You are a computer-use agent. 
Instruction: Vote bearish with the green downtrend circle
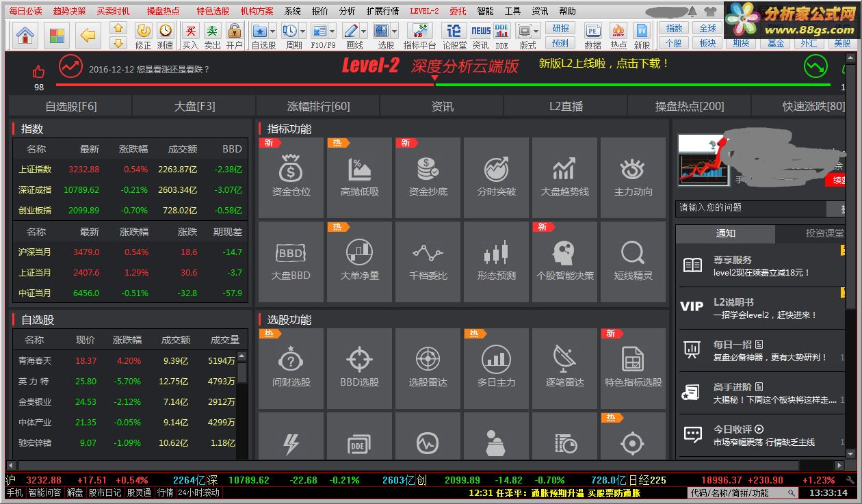pos(815,66)
